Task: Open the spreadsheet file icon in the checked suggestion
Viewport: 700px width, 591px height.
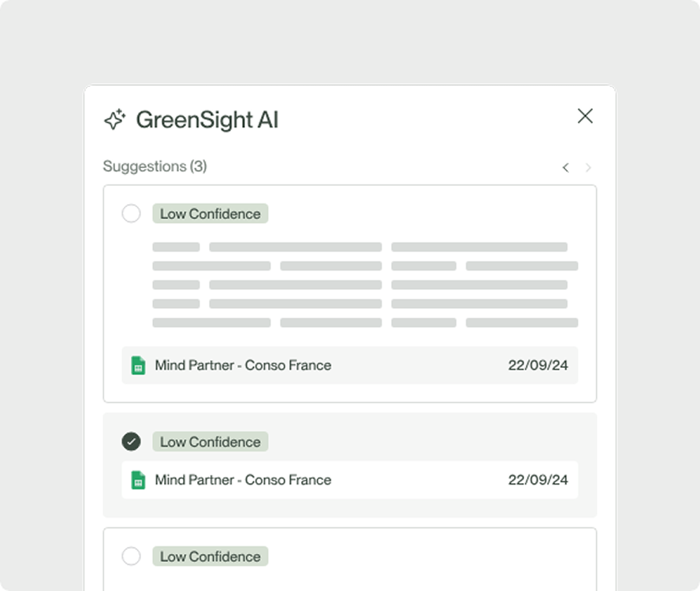Action: tap(139, 481)
